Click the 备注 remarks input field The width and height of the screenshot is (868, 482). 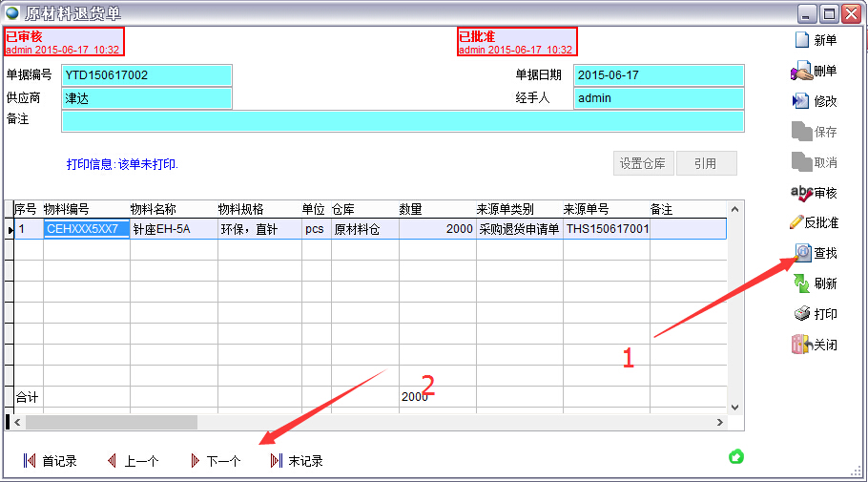coord(402,121)
